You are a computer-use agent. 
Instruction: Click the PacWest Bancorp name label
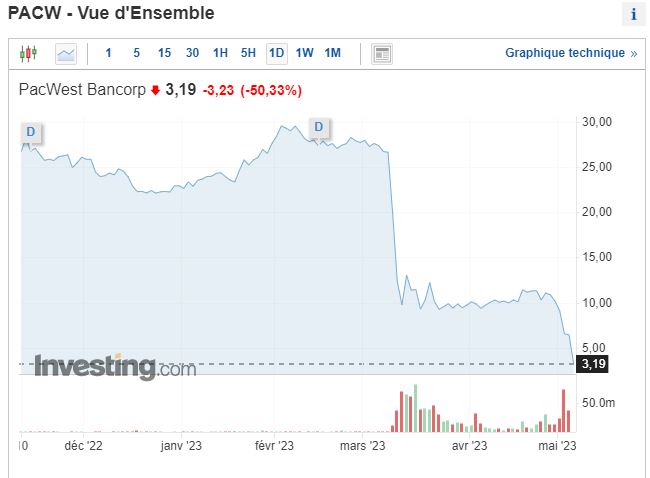coord(82,90)
